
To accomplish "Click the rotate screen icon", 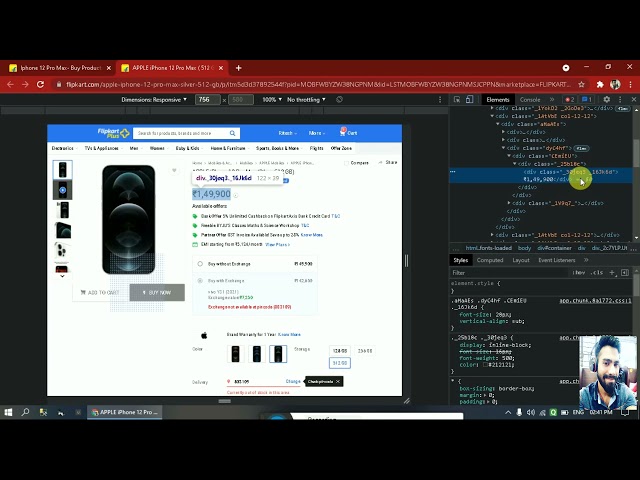I will pos(339,99).
